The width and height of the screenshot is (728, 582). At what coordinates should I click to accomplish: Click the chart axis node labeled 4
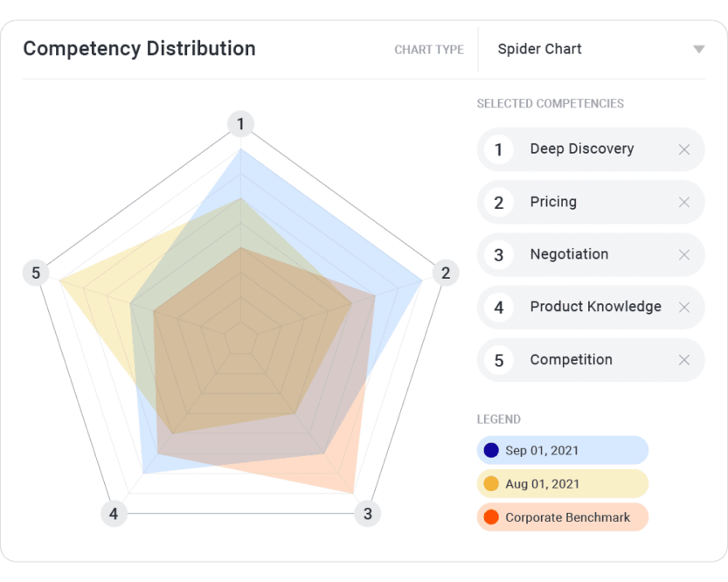pyautogui.click(x=114, y=514)
